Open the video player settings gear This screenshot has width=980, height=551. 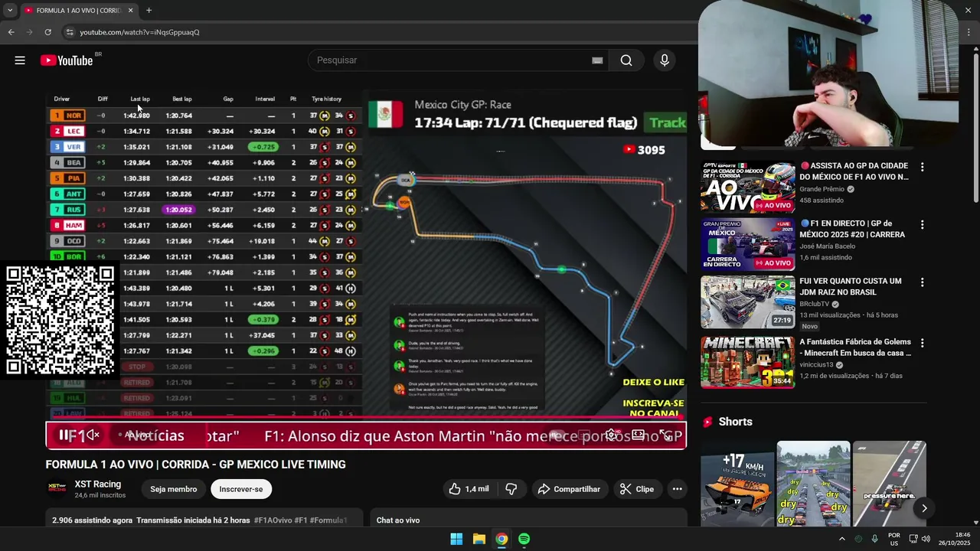[610, 435]
